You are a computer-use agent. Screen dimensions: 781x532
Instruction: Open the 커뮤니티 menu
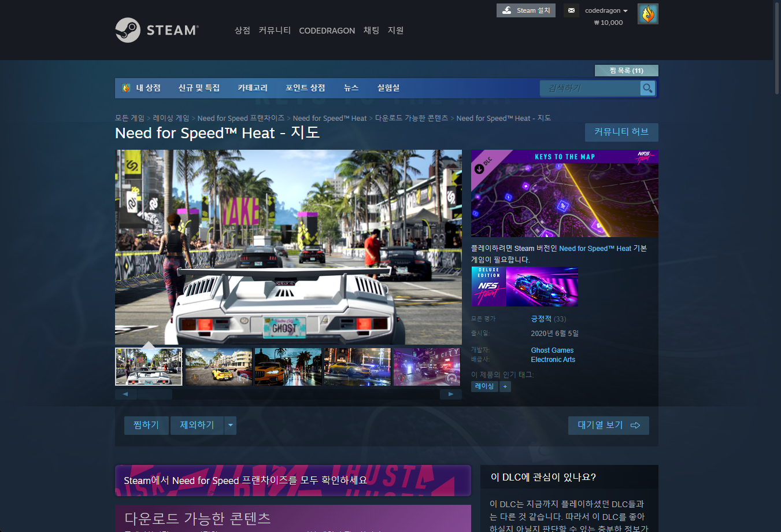tap(275, 30)
